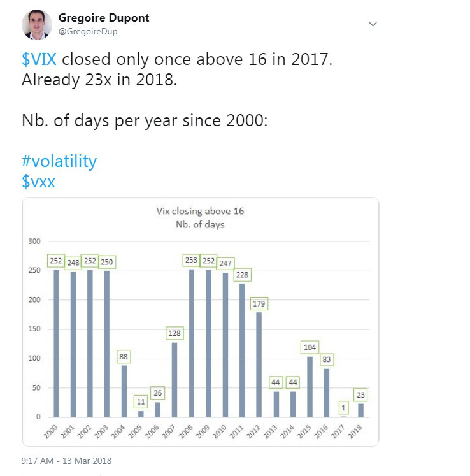470x476 pixels.
Task: Click the 2012 bar labeled 179
Action: 259,364
